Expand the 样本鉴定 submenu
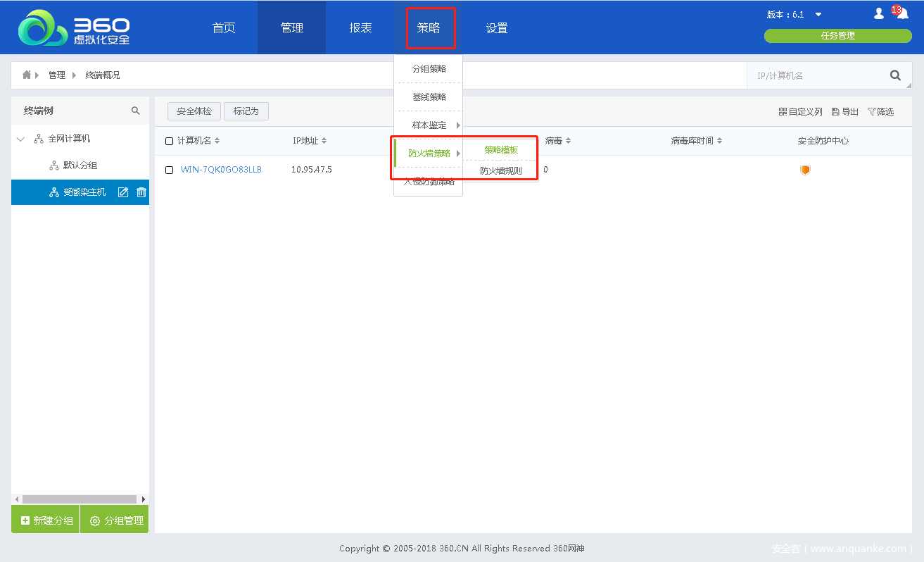The height and width of the screenshot is (562, 924). coord(429,125)
